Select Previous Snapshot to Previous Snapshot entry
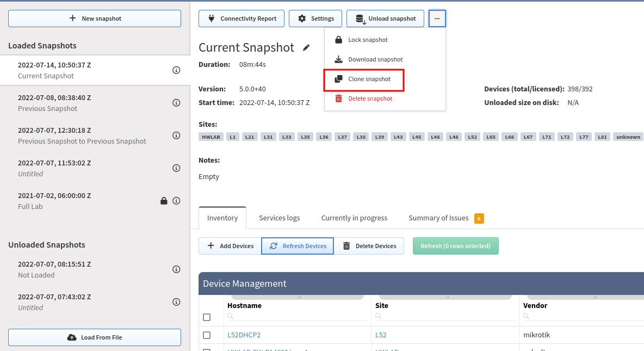Screen dimensions: 644x351 pyautogui.click(x=95, y=136)
